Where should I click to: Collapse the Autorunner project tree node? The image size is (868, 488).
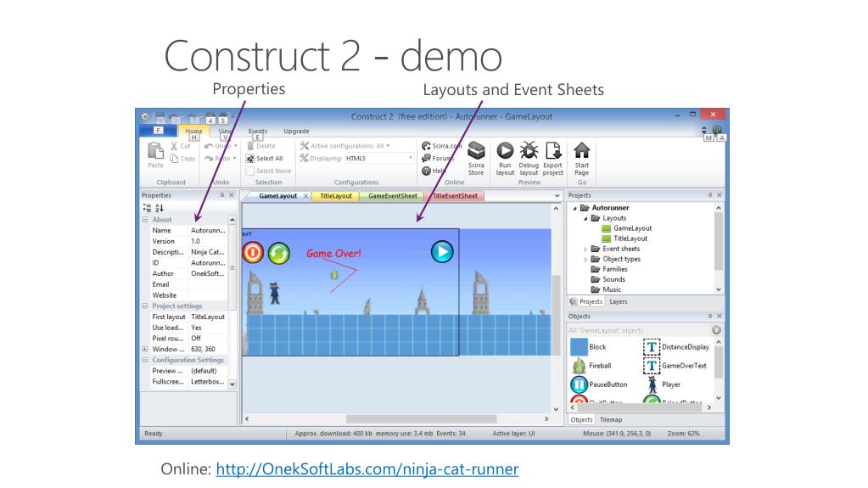[574, 208]
